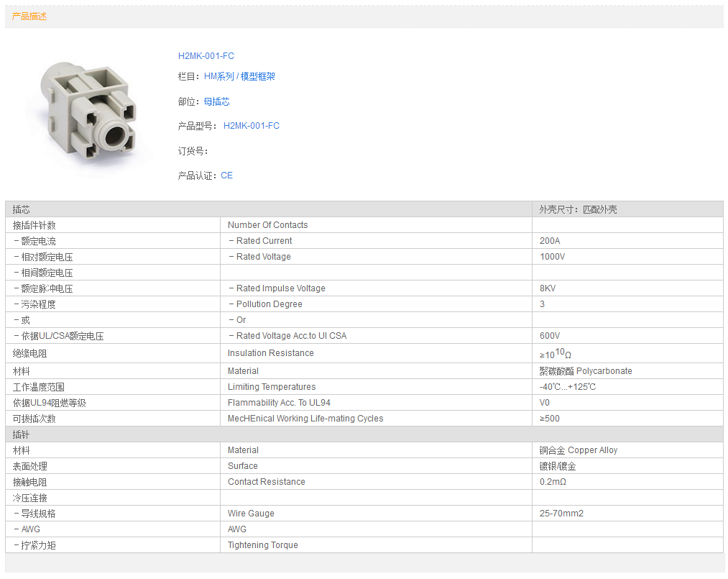The image size is (728, 579).
Task: Follow the 模型框架 link
Action: pyautogui.click(x=258, y=76)
